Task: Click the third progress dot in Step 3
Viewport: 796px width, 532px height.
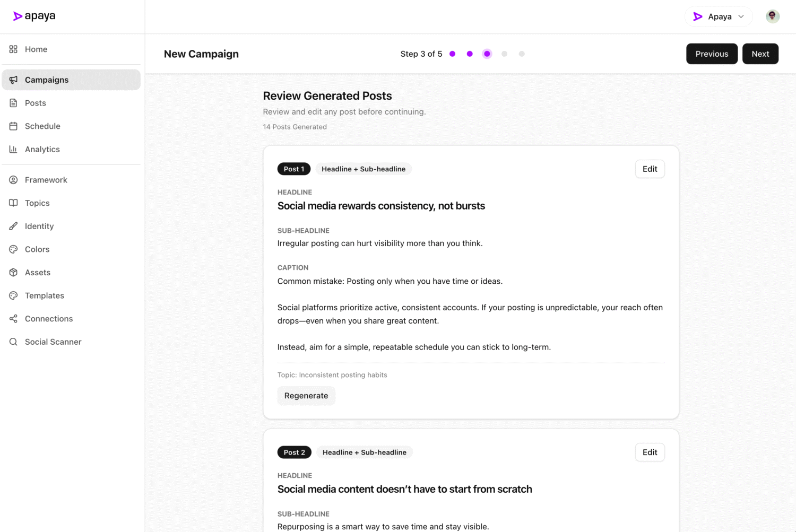Action: 487,54
